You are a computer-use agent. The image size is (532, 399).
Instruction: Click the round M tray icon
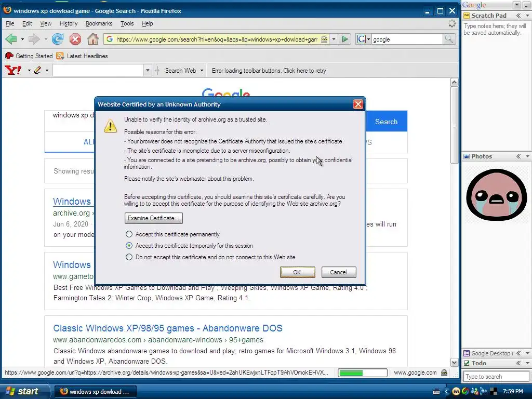pos(456,391)
